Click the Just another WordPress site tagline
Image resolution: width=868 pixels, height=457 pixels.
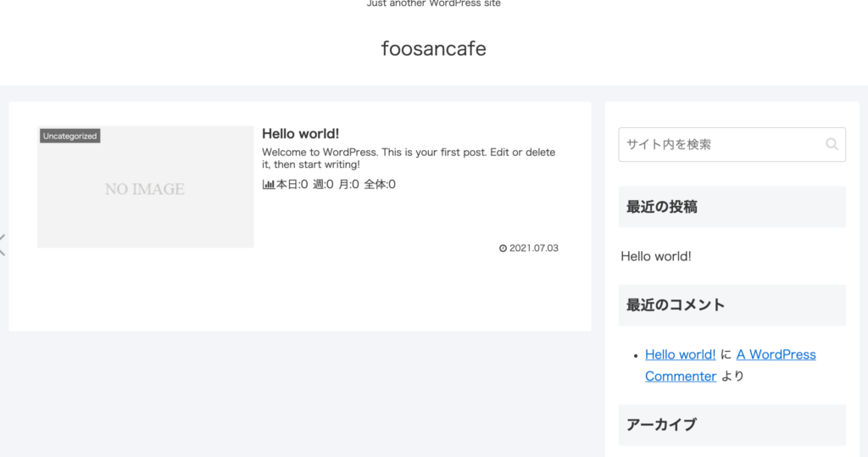click(433, 3)
